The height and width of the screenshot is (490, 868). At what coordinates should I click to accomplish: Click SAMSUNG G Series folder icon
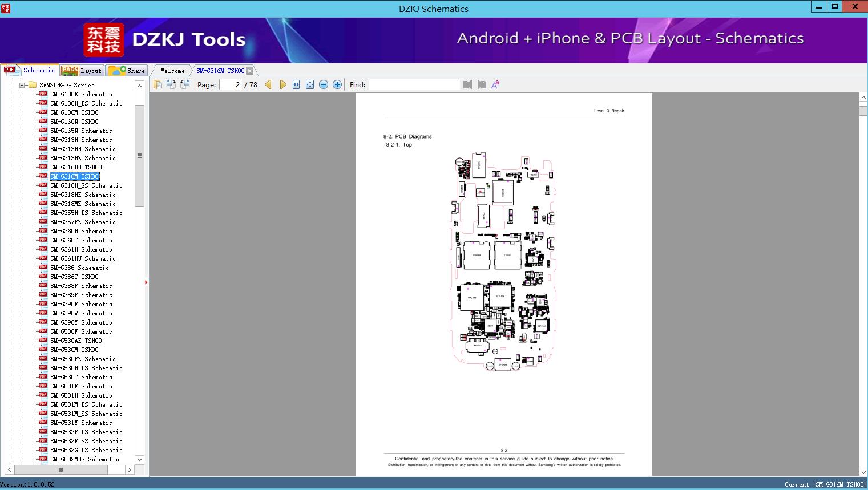click(x=33, y=85)
